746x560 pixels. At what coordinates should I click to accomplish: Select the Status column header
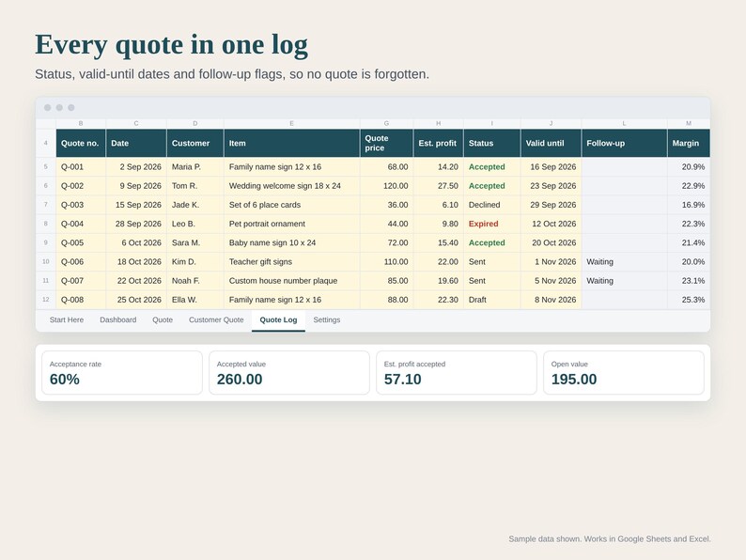[x=492, y=143]
